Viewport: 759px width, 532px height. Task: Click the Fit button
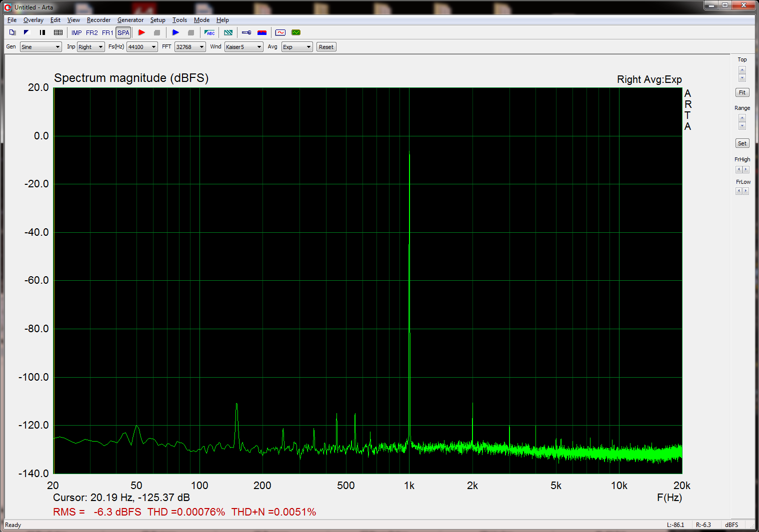742,92
